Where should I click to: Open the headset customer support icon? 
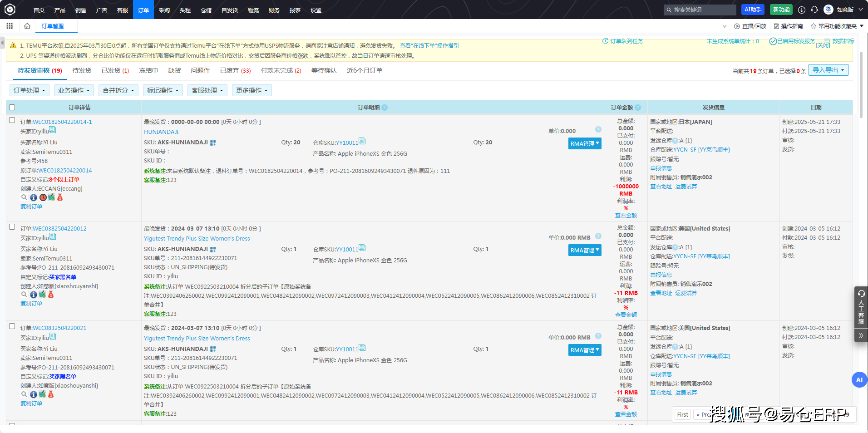[814, 10]
